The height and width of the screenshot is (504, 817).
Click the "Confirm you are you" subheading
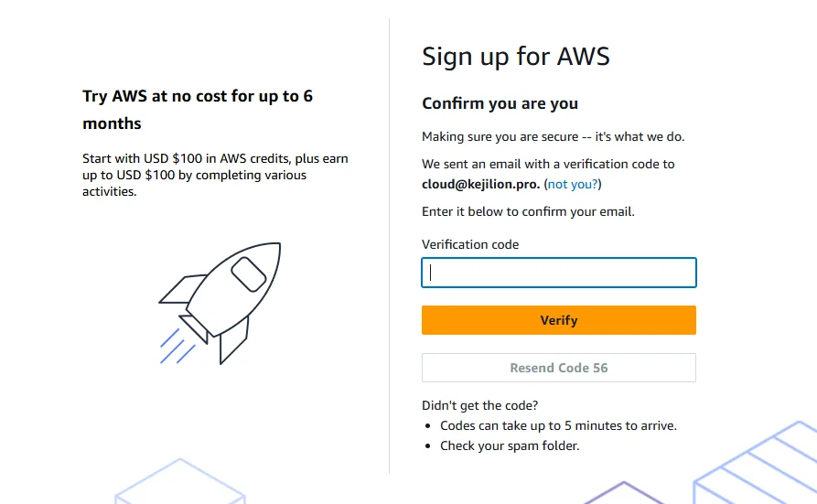(x=500, y=103)
